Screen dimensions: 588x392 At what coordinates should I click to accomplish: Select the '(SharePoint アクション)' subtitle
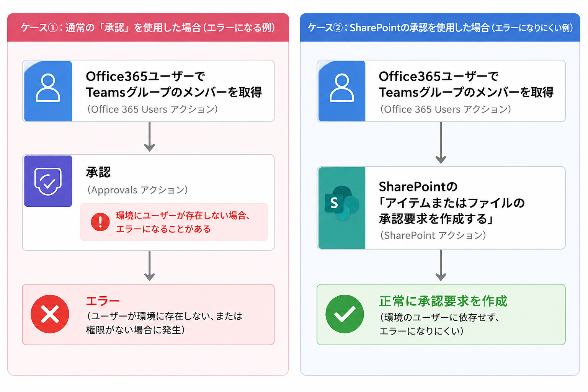(x=433, y=235)
